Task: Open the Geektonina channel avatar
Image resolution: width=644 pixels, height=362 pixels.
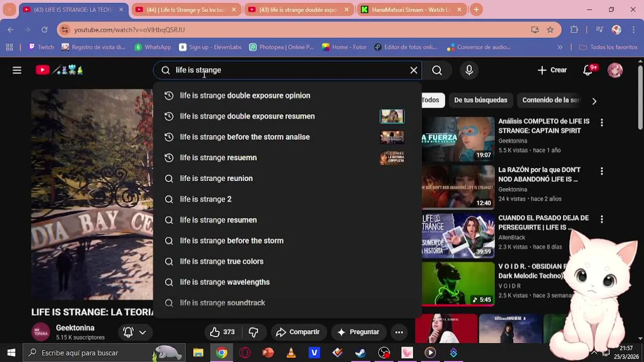Action: 41,332
